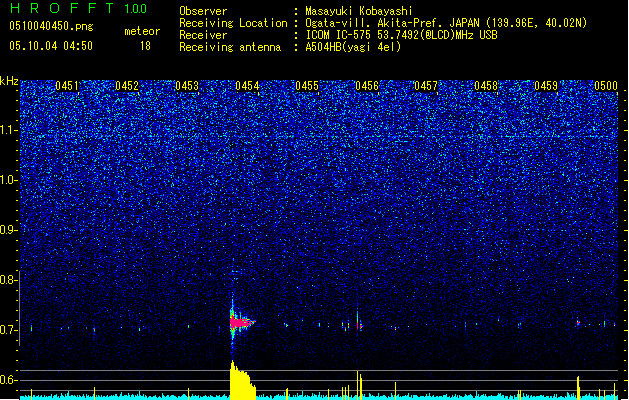Viewport: 629px width, 400px height.
Task: Click the 0453 time marker
Action: [x=187, y=86]
